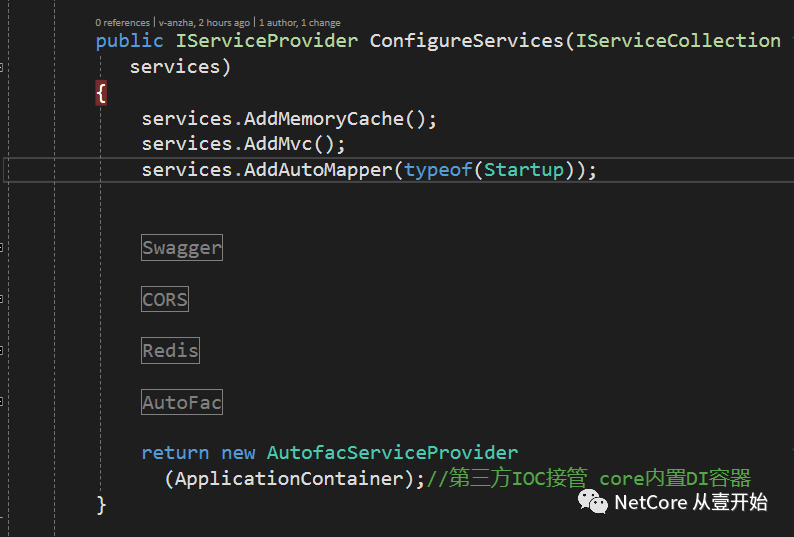
Task: Click the WeChat logo icon in the watermark
Action: (x=594, y=502)
